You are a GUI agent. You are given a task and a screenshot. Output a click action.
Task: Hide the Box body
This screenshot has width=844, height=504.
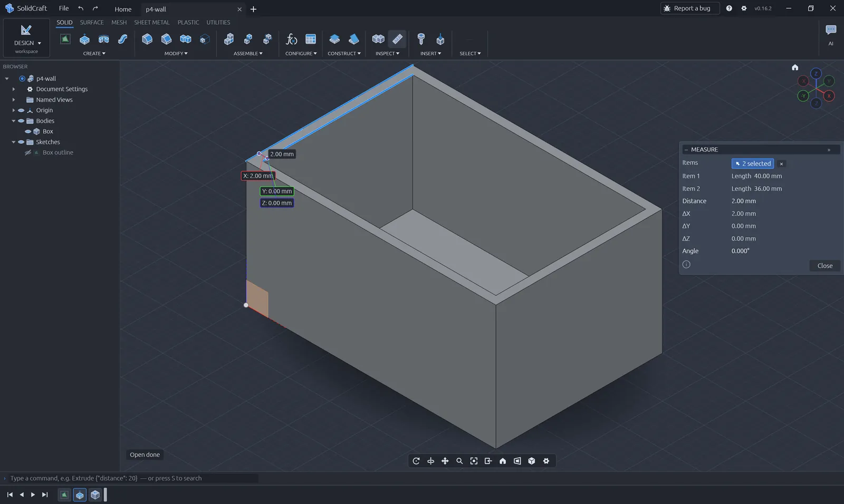tap(28, 131)
